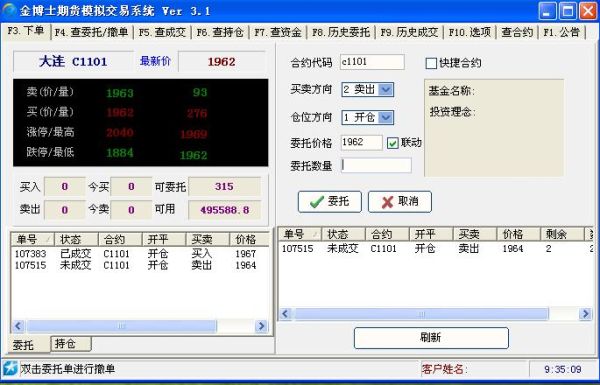Image resolution: width=600 pixels, height=385 pixels.
Task: Click 开平 column header in left list
Action: point(164,240)
